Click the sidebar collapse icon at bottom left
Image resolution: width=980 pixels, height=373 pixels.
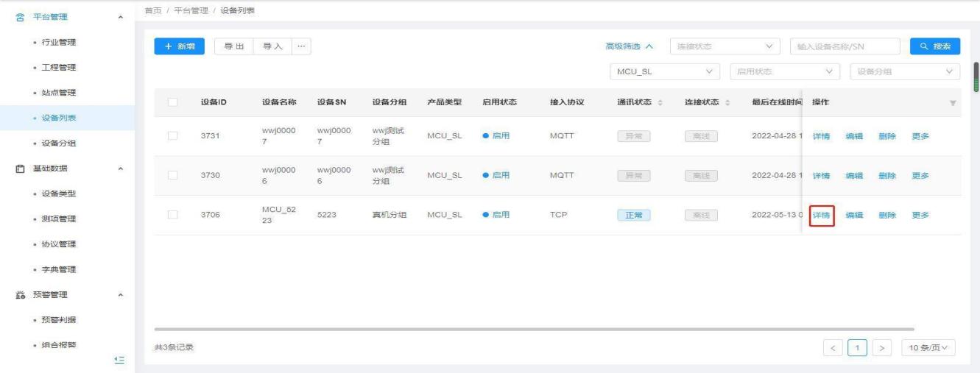click(119, 359)
